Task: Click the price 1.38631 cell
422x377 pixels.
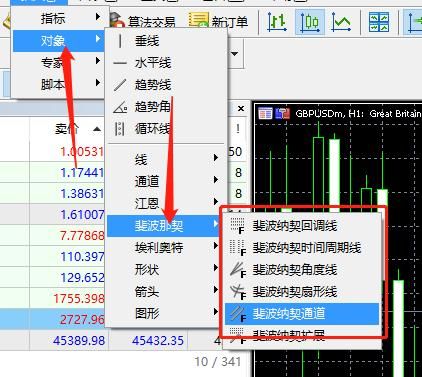Action: click(x=82, y=194)
